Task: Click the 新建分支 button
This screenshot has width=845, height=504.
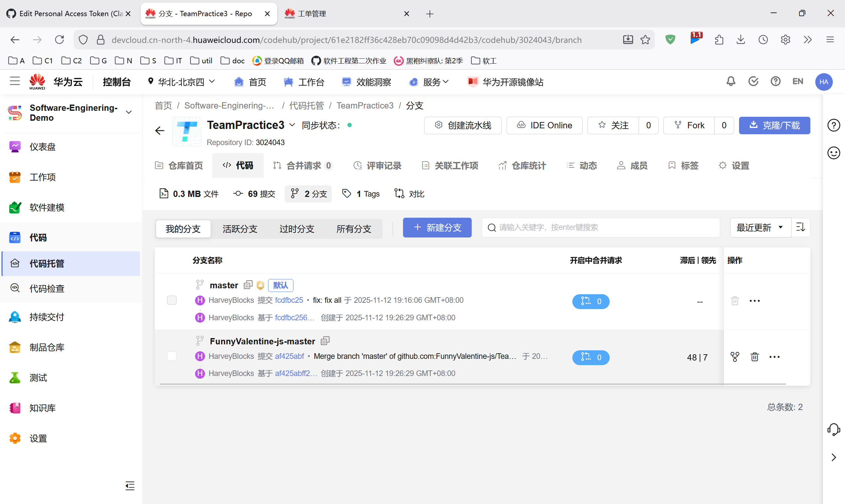Action: (437, 228)
